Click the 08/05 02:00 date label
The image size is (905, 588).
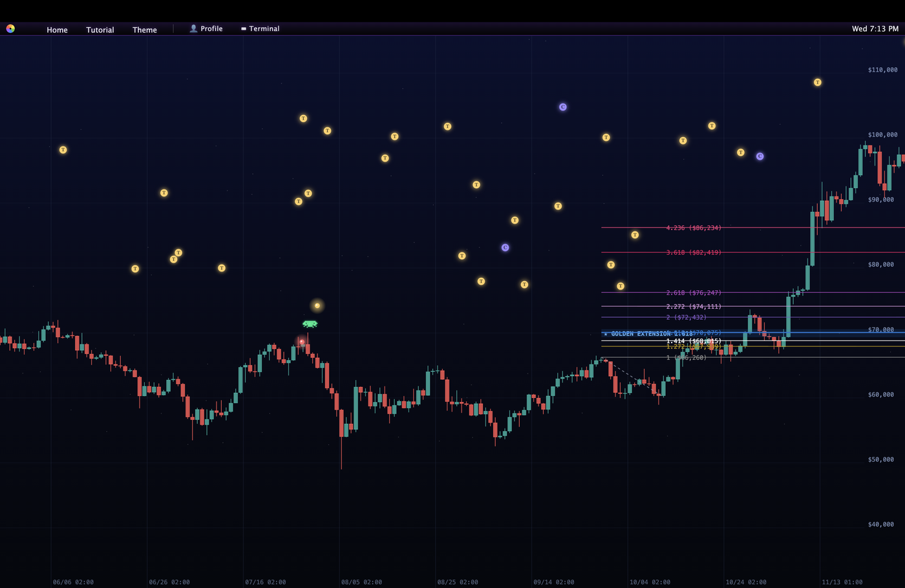pos(361,582)
